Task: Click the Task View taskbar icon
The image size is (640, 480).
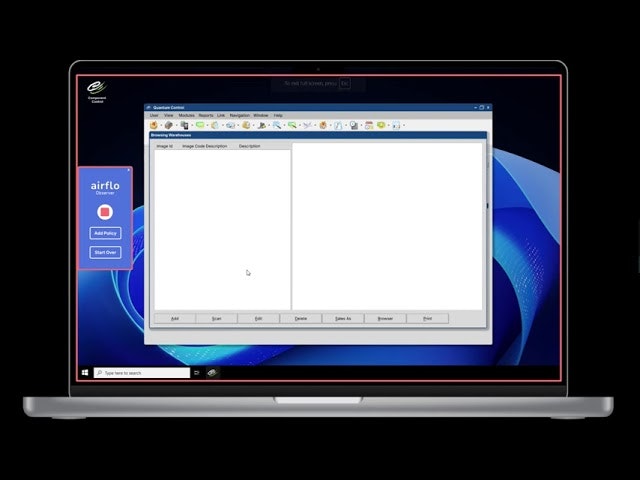Action: click(197, 372)
